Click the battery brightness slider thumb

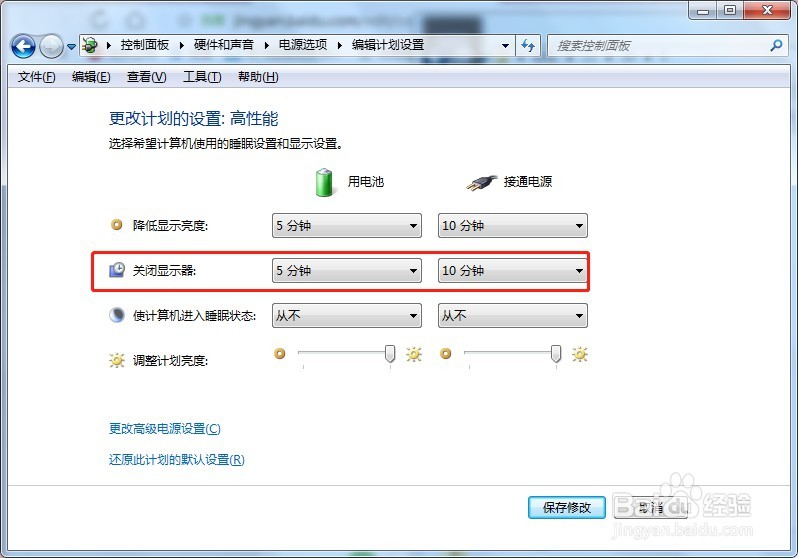[390, 353]
